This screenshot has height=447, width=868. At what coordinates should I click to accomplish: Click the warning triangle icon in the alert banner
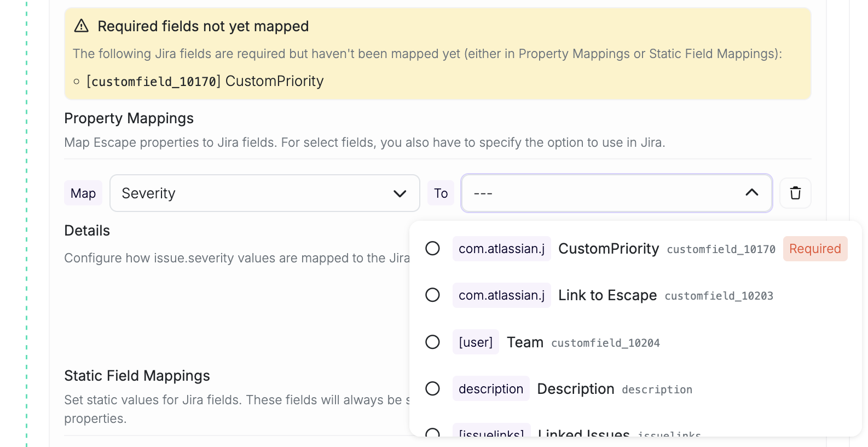pos(81,26)
